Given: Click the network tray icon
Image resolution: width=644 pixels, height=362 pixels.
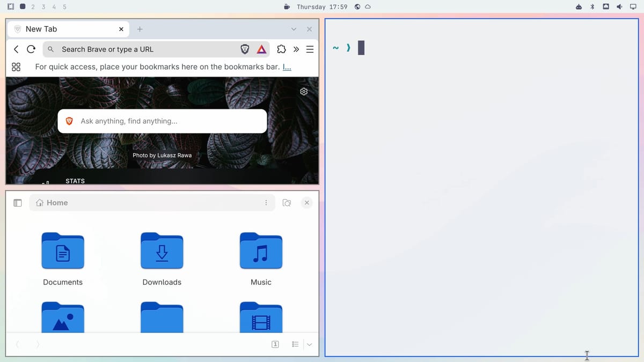Looking at the screenshot, I should click(x=606, y=7).
